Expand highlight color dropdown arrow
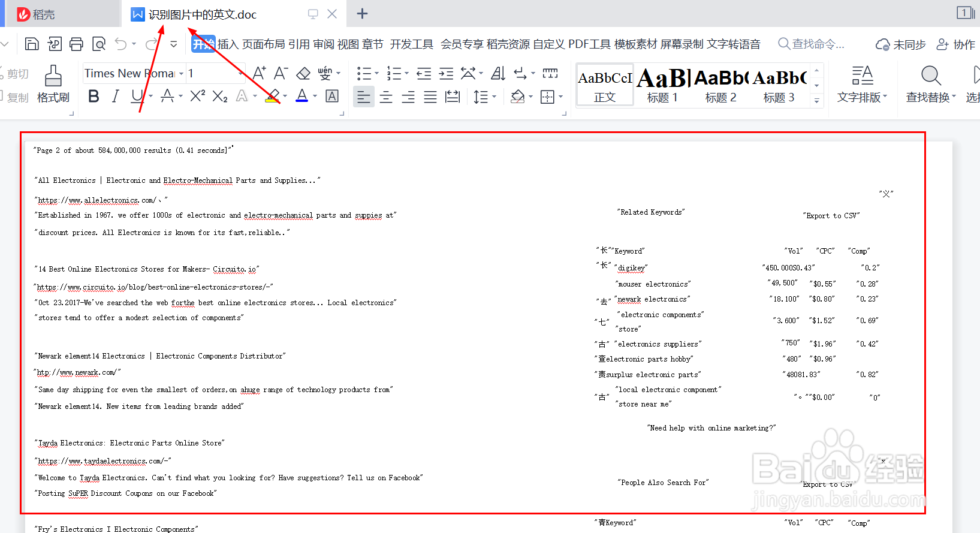 coord(285,96)
